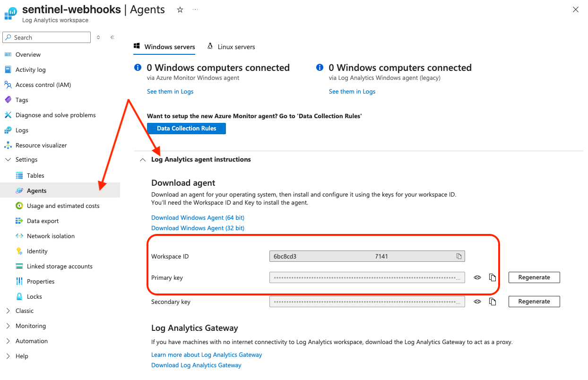Click the info icon beside Azure Monitor agent count

point(138,68)
